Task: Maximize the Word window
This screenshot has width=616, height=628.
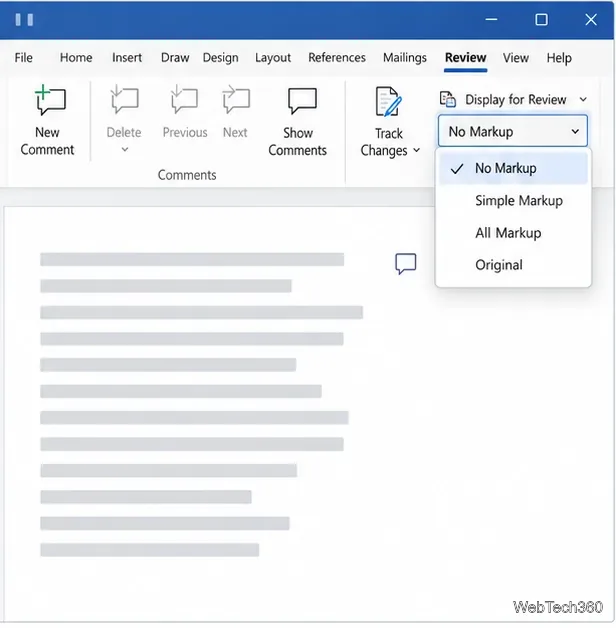Action: tap(541, 19)
